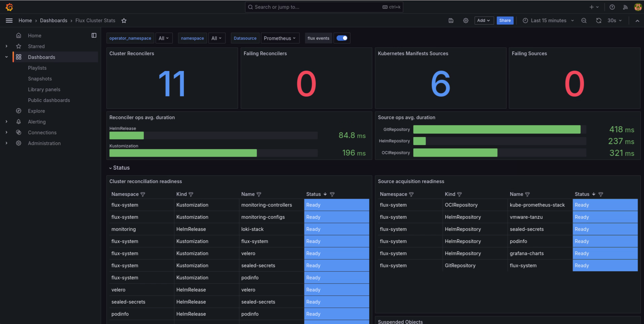Click the Kubernetes Manifests Sources value 6
This screenshot has height=324, width=644.
(x=441, y=84)
